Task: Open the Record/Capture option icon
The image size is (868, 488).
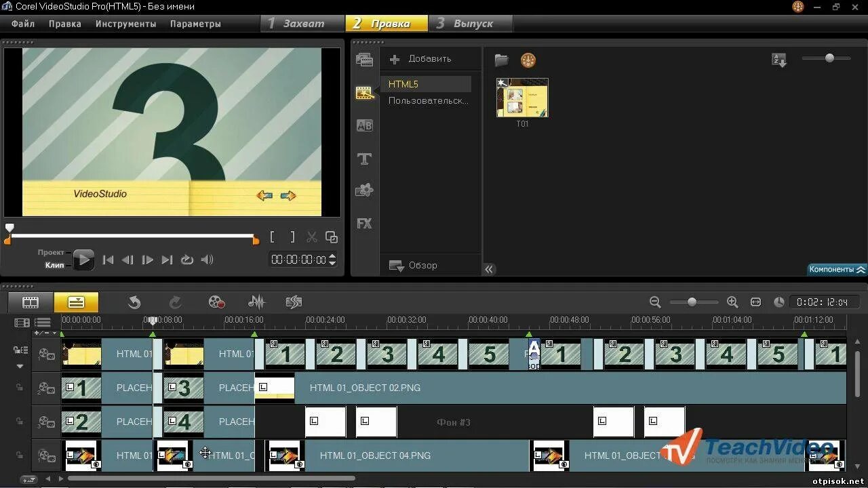Action: click(x=216, y=302)
